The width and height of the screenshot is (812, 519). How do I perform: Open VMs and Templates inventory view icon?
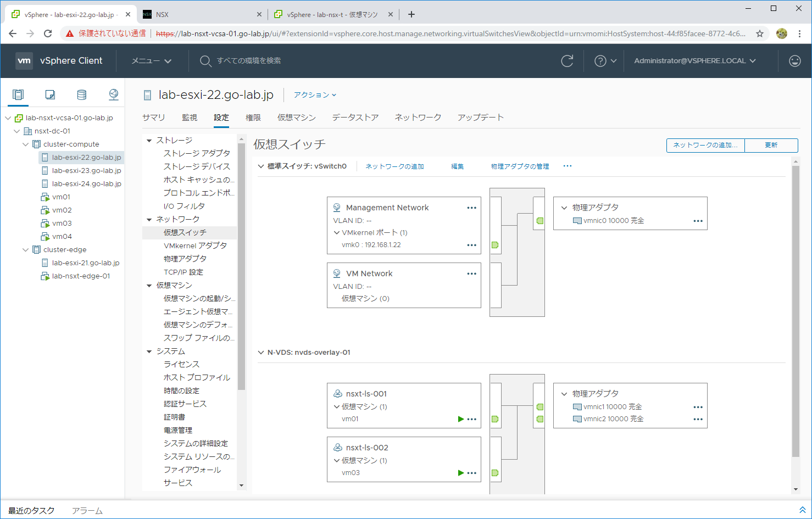pos(50,94)
